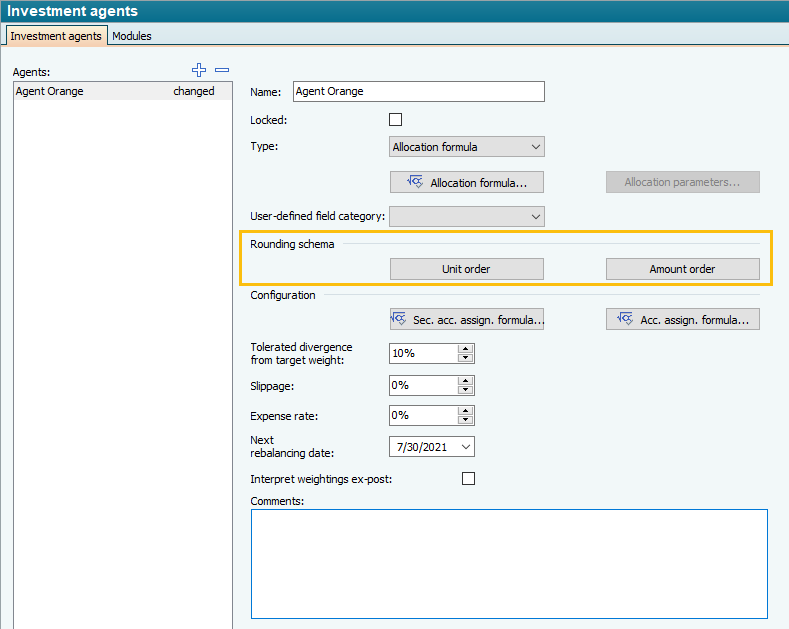Switch to the Modules tab
789x629 pixels.
tap(132, 36)
